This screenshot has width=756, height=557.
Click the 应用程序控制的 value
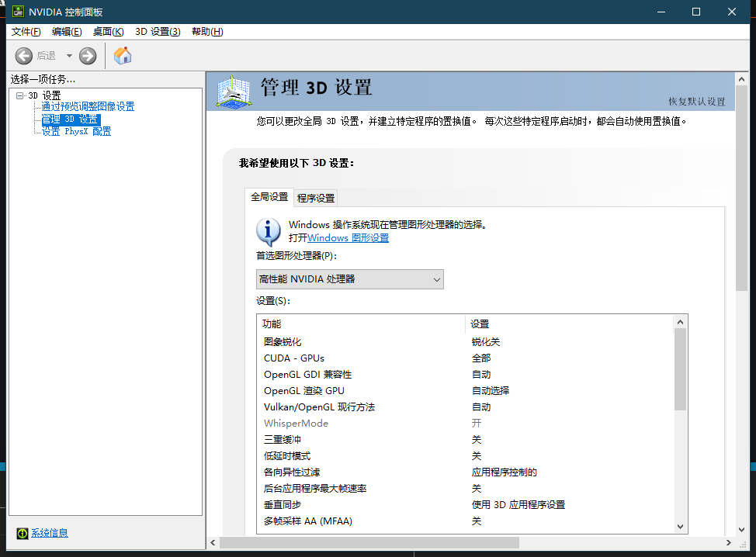click(x=505, y=472)
